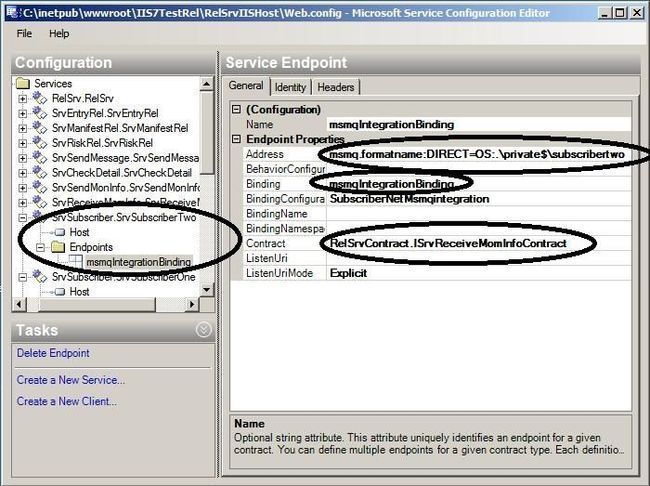Click the ListenUriMode property label
Viewport: 650px width, 486px height.
pos(279,273)
